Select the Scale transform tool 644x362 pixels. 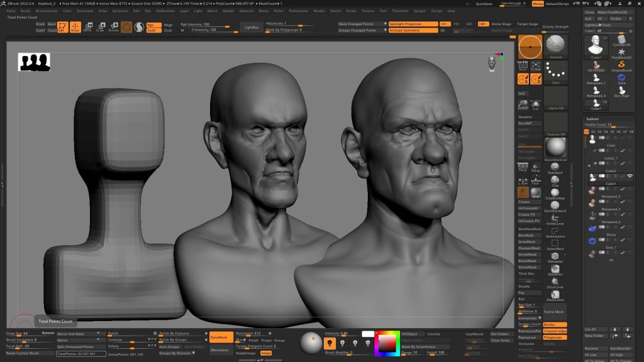click(x=101, y=27)
